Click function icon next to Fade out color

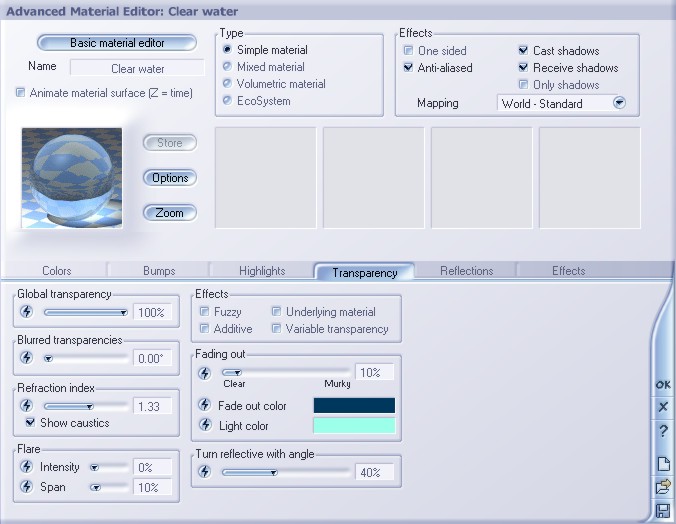point(204,405)
